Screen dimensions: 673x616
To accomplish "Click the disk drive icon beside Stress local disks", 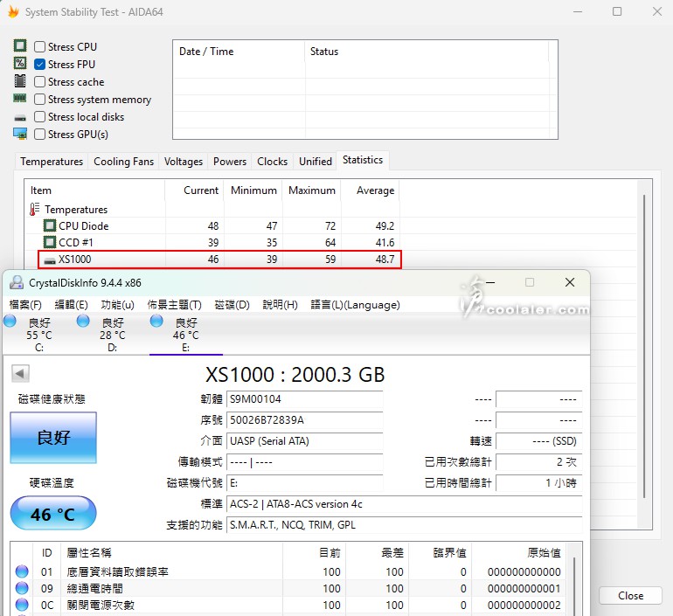I will point(20,118).
